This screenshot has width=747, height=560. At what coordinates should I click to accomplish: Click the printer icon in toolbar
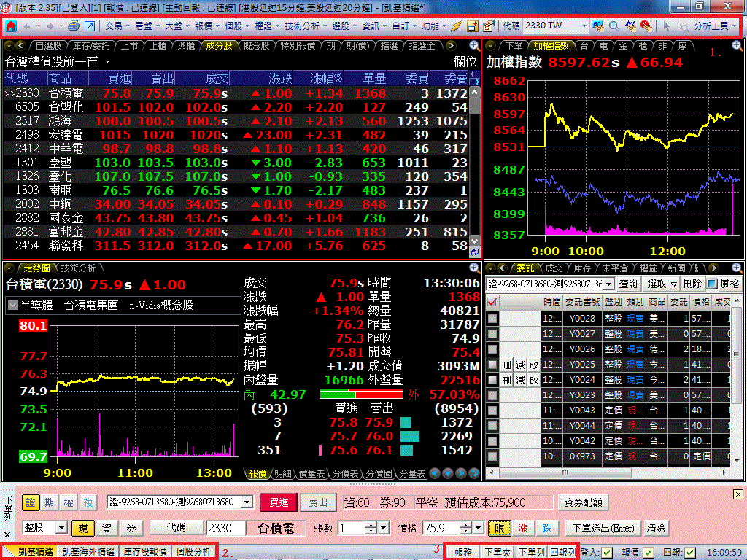coord(74,26)
